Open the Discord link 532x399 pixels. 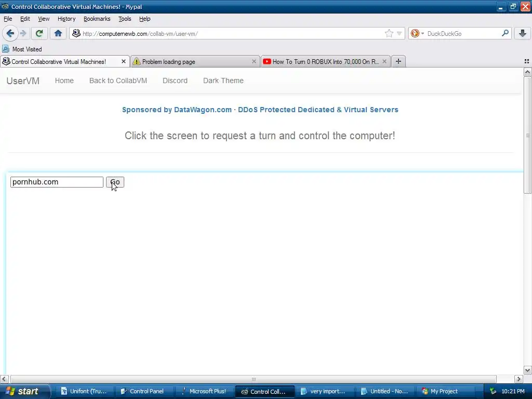tap(175, 81)
